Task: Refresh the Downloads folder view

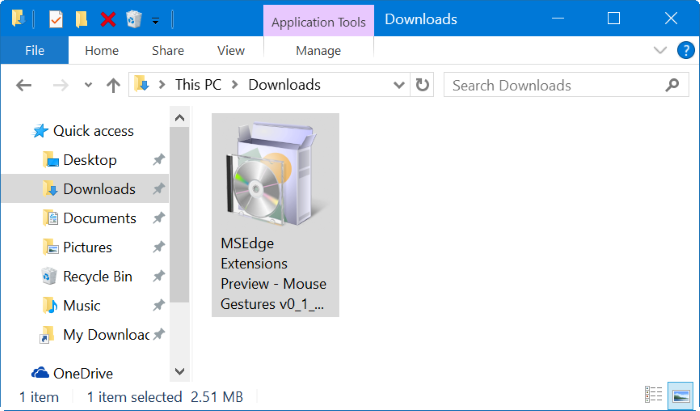Action: (423, 86)
